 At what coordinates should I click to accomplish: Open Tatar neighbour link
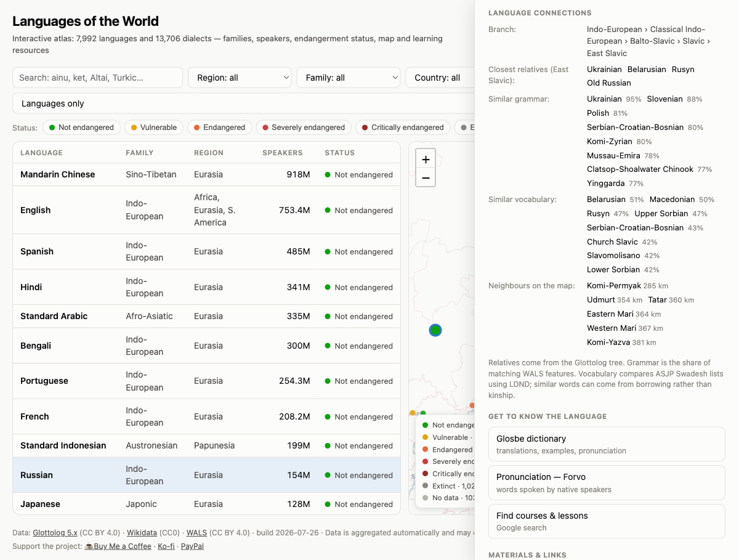657,300
